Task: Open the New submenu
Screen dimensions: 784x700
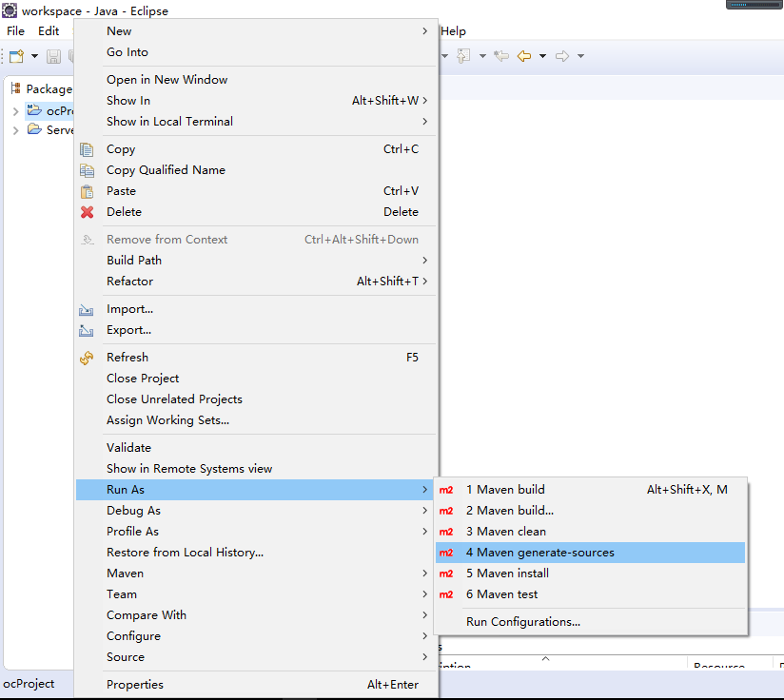Action: [120, 31]
